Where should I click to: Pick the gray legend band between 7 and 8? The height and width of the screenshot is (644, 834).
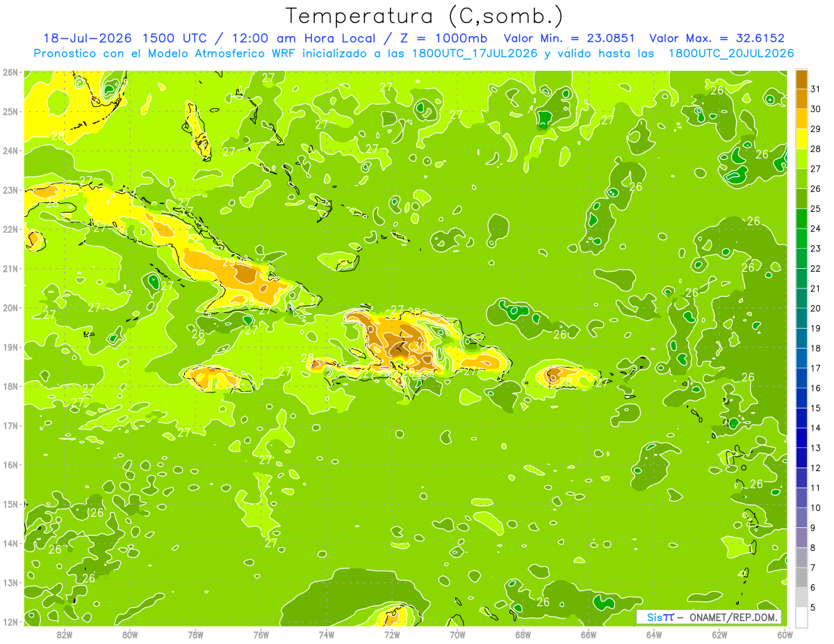pyautogui.click(x=801, y=557)
